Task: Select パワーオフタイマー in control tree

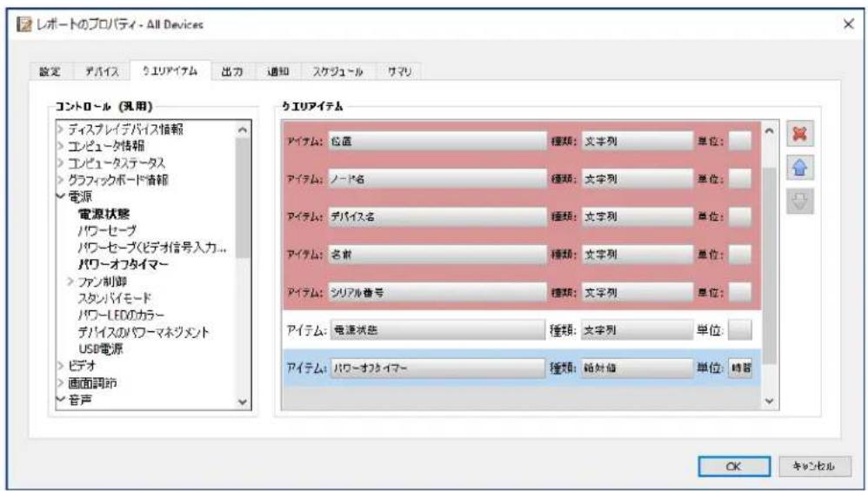Action: point(123,264)
